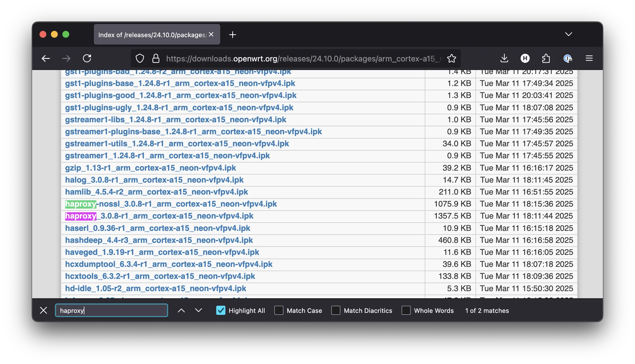The image size is (635, 364).
Task: Open the Firefox hamburger menu
Action: click(589, 59)
